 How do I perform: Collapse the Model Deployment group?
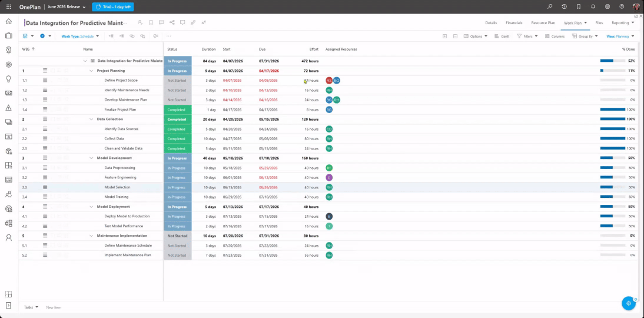[x=92, y=207]
